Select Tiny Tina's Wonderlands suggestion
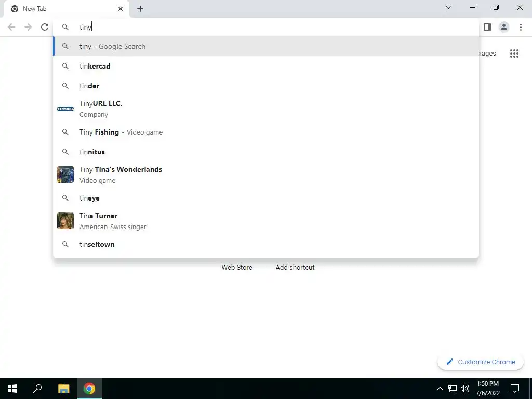The width and height of the screenshot is (532, 399). point(266,175)
